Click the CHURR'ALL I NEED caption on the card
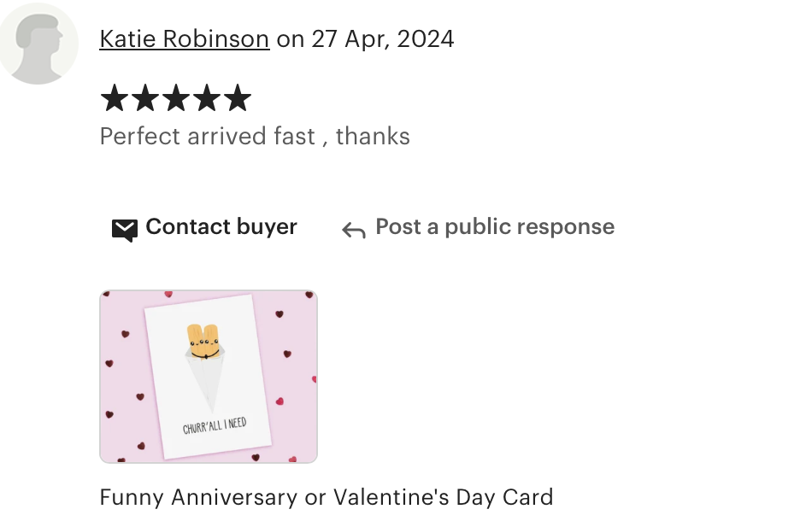The width and height of the screenshot is (812, 521). (215, 426)
